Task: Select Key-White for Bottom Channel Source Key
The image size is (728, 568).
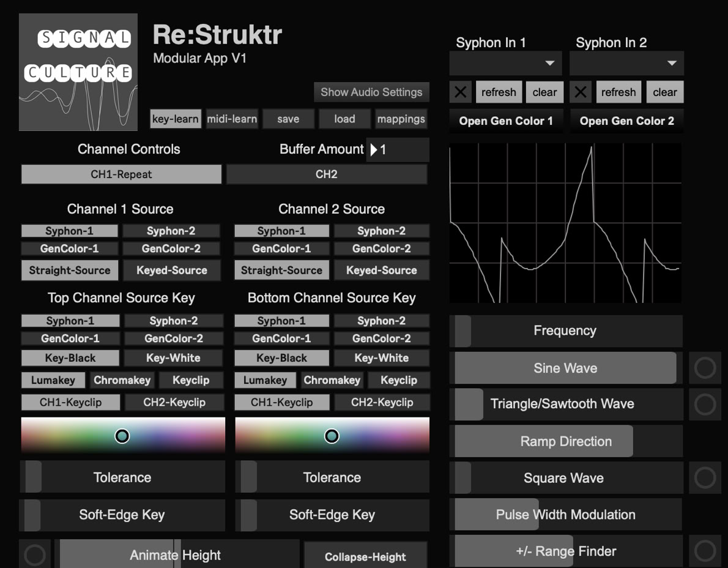Action: 382,358
